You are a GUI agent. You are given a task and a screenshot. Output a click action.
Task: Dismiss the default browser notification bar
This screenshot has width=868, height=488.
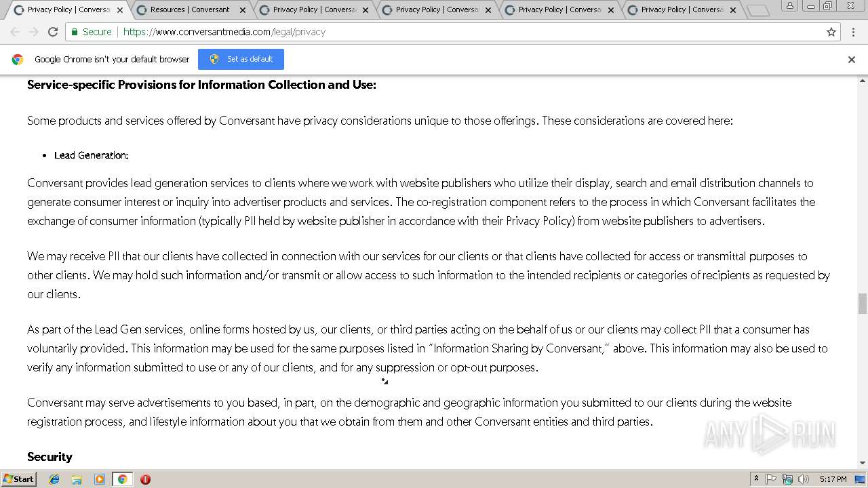click(x=852, y=60)
